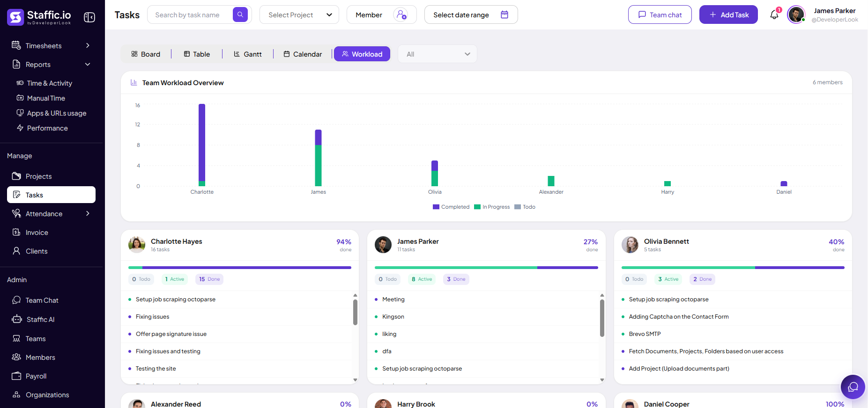Toggle the Completed legend swatch

[x=436, y=207]
